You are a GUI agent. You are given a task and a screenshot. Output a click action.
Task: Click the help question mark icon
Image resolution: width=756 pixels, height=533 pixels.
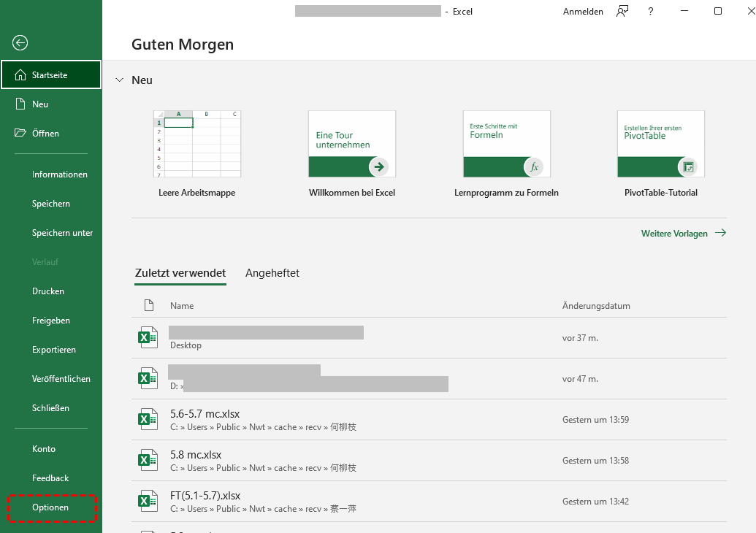(x=651, y=12)
